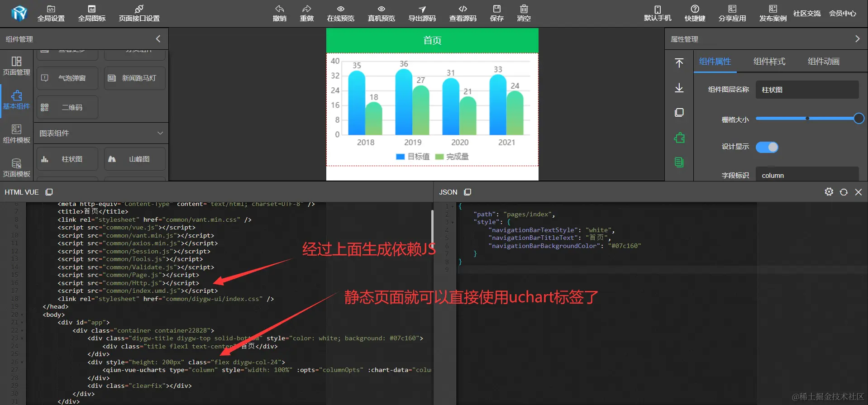This screenshot has width=868, height=405.
Task: Toggle the 目标值 chart legend
Action: pyautogui.click(x=413, y=157)
